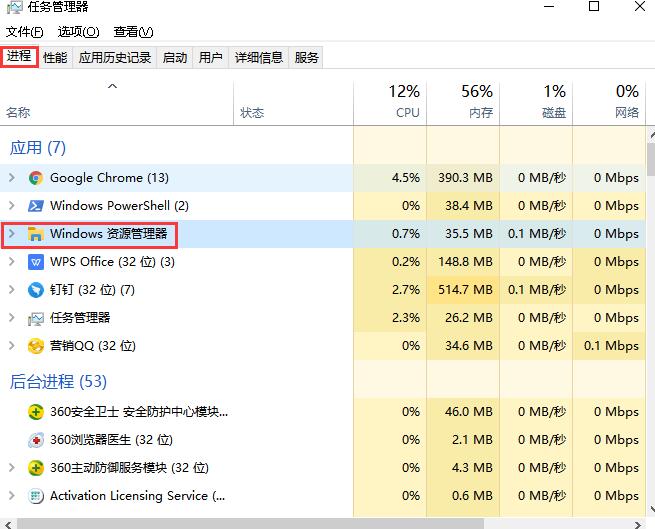Sort by the 状态 column header

tap(293, 103)
